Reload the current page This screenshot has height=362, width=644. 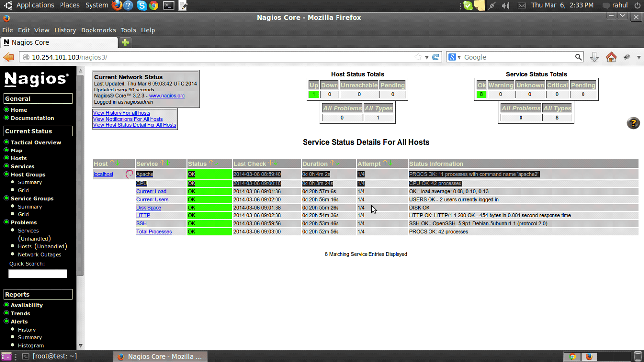click(x=435, y=57)
